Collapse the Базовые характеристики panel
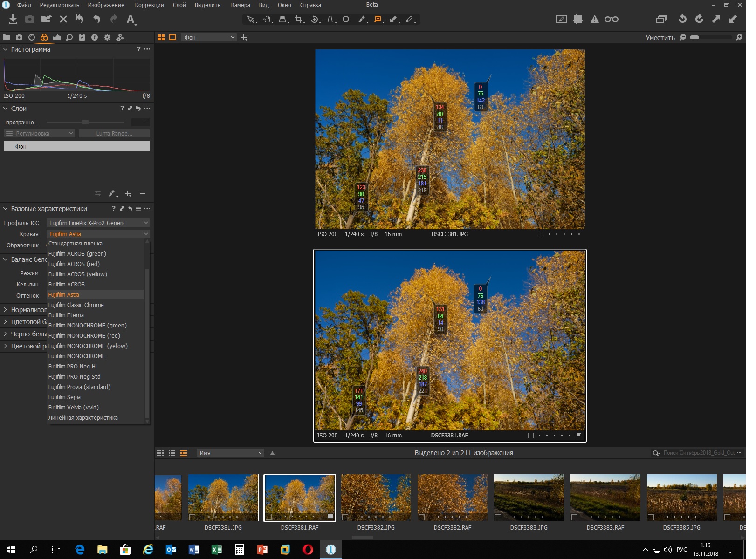The height and width of the screenshot is (559, 756). [x=6, y=209]
